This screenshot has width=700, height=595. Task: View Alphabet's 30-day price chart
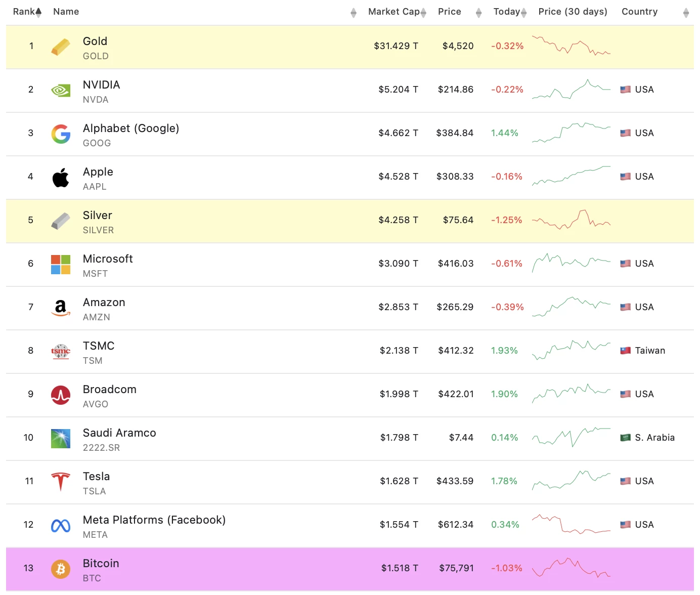coord(572,133)
